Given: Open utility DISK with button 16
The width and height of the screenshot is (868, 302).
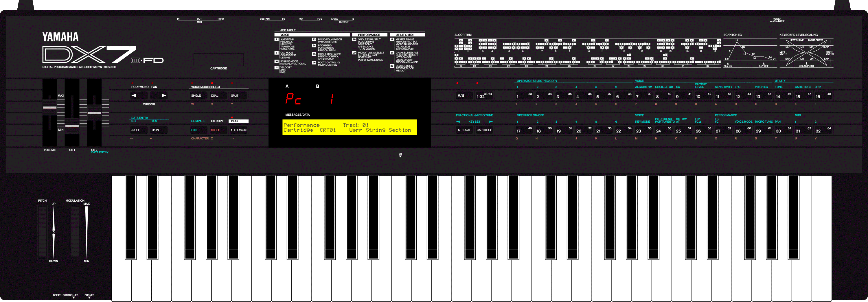Looking at the screenshot, I should point(823,96).
